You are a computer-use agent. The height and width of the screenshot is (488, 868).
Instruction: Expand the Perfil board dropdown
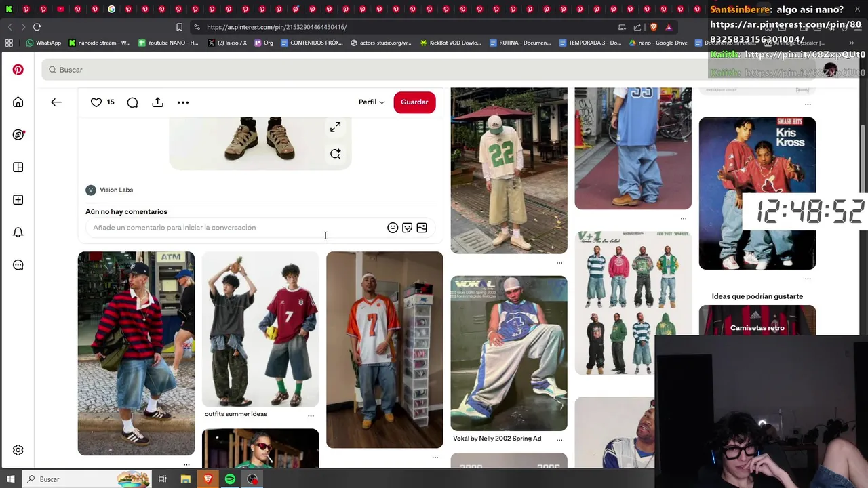tap(372, 102)
